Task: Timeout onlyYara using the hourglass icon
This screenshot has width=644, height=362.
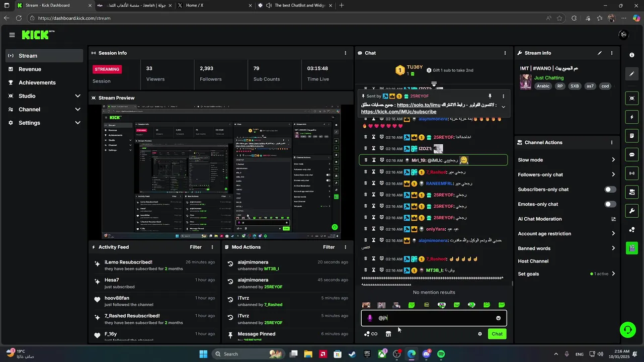Action: 374,229
